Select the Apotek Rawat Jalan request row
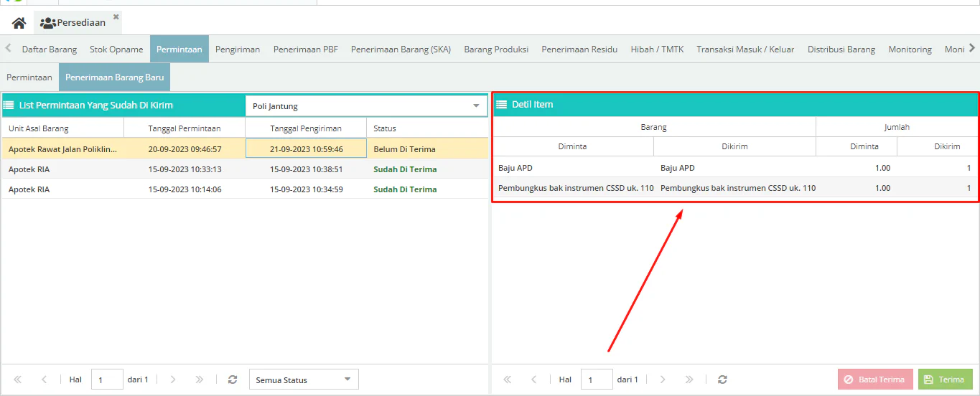Image resolution: width=980 pixels, height=396 pixels. click(x=62, y=149)
